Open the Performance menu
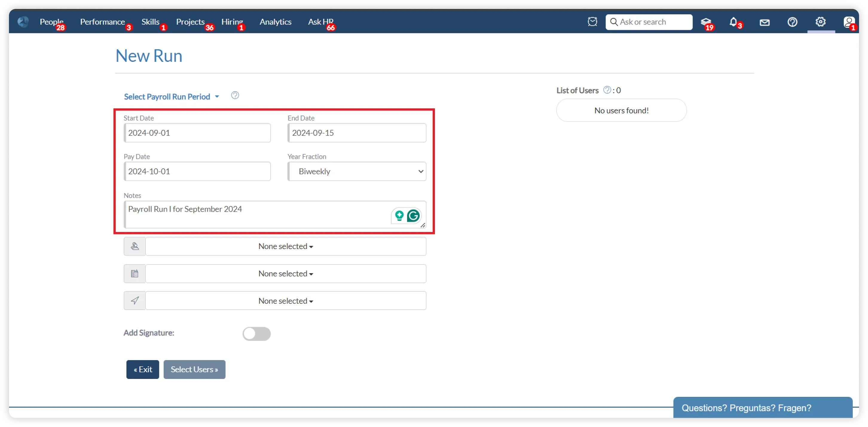This screenshot has height=427, width=868. coord(102,22)
